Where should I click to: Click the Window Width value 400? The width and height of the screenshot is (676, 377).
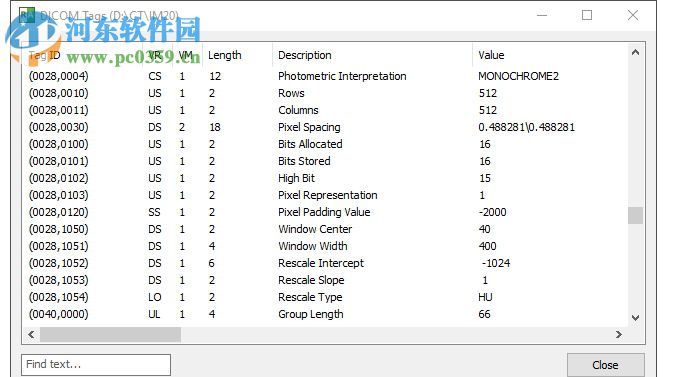coord(487,246)
